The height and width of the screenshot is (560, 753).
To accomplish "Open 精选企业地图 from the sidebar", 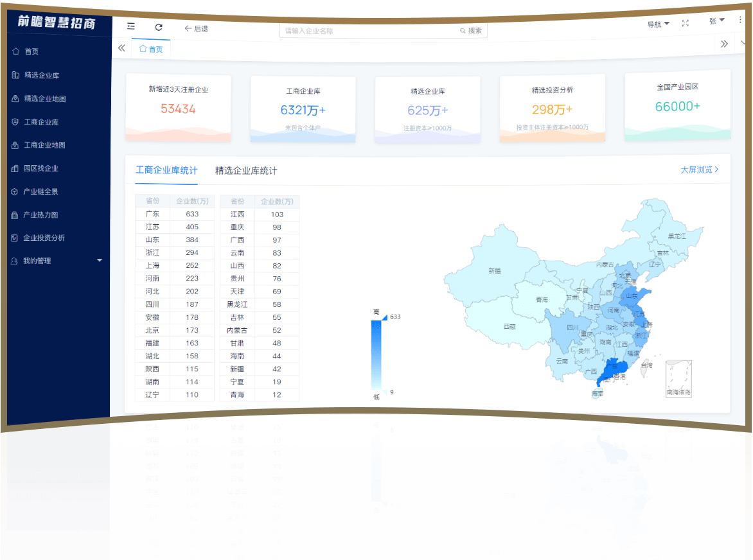I will click(44, 99).
